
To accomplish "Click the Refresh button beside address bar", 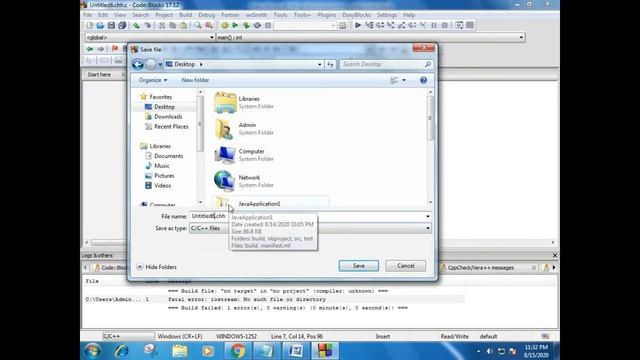I will pyautogui.click(x=330, y=64).
